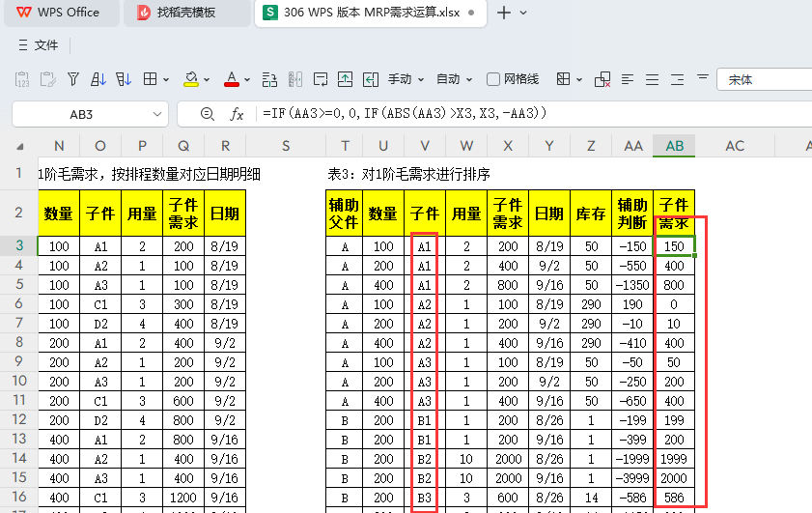Click the zoom magnifier in formula bar
The width and height of the screenshot is (812, 513).
(208, 113)
